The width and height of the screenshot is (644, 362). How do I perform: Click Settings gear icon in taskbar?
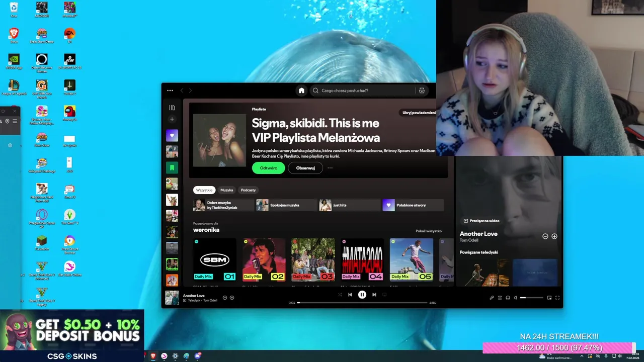pos(175,356)
